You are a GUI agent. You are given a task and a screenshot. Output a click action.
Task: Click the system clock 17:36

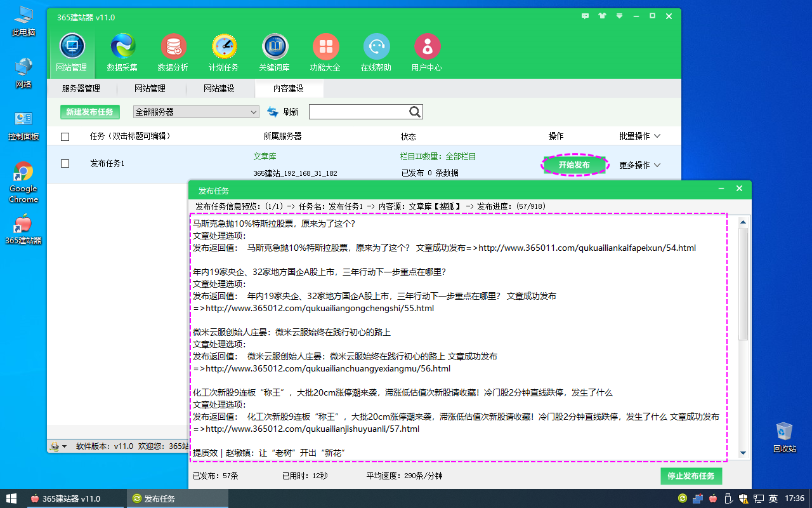794,498
